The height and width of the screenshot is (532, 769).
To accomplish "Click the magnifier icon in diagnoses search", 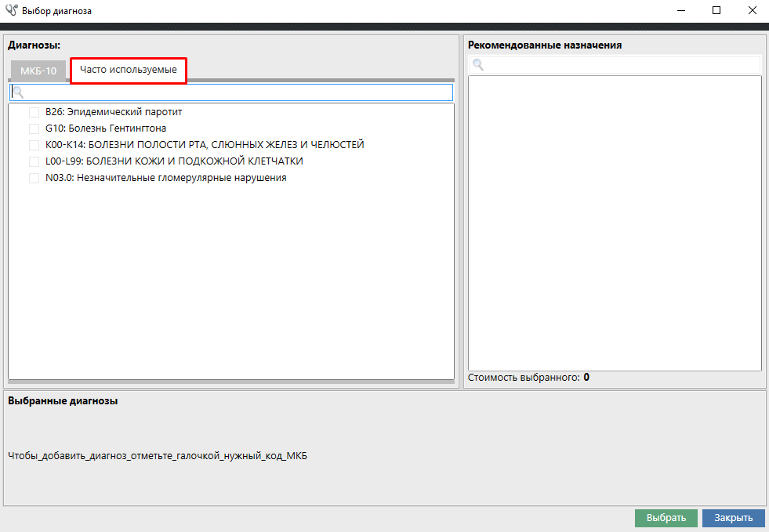I will (18, 92).
